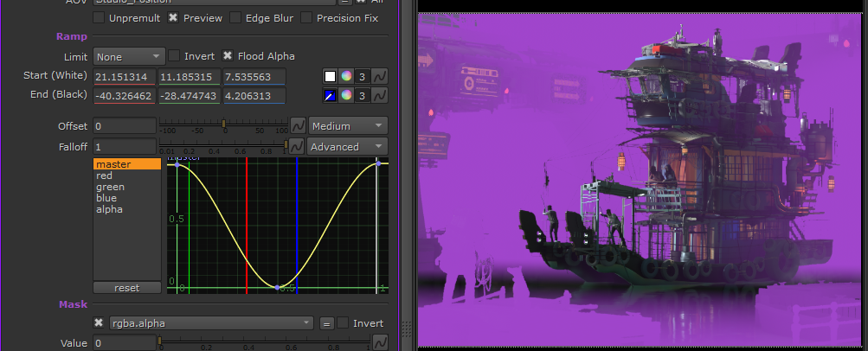Viewport: 868px width, 351px height.
Task: Adjust the Offset slider handle
Action: coord(223,124)
